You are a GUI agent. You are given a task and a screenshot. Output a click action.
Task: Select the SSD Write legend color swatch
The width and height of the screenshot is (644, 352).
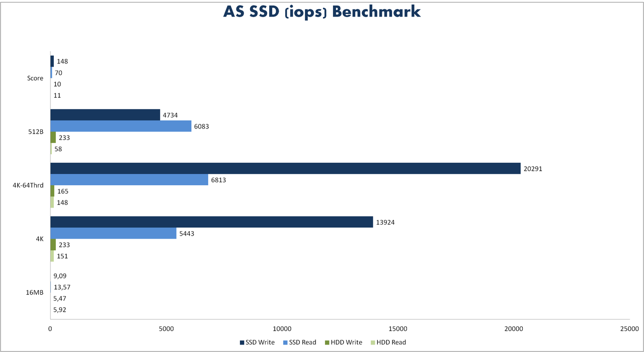pyautogui.click(x=242, y=342)
